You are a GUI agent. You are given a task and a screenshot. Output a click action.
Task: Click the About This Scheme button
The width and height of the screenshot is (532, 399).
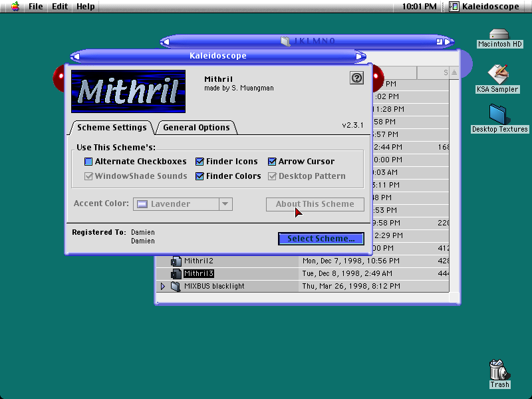point(315,204)
